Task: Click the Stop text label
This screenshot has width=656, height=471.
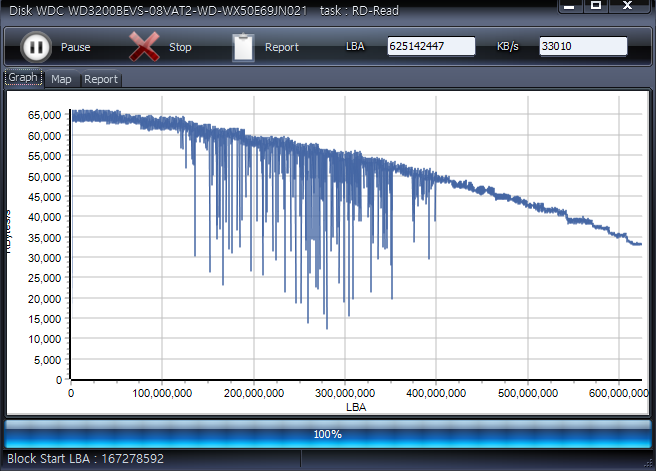Action: (180, 47)
